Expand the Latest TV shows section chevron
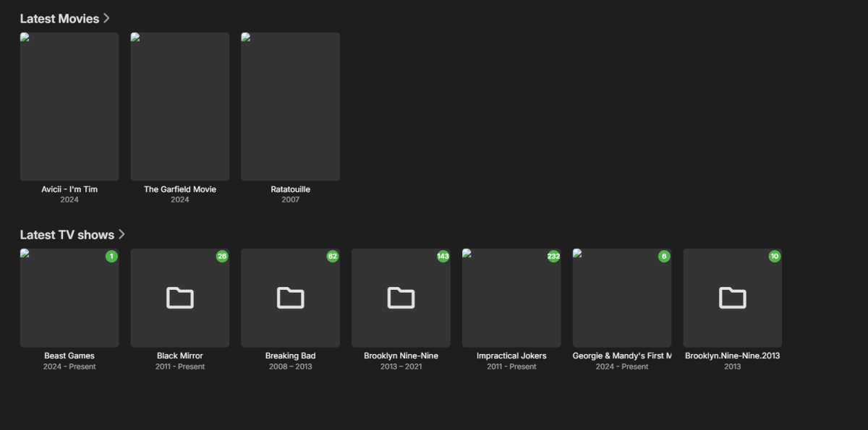Viewport: 868px width, 430px height. 122,234
